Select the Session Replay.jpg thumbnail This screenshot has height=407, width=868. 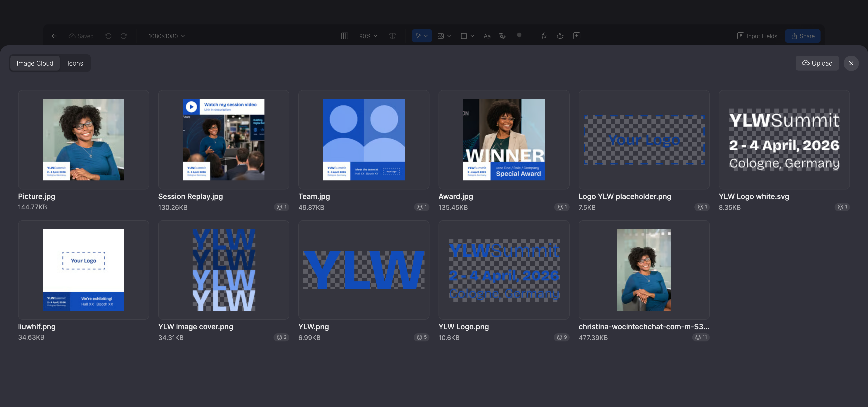[x=224, y=140]
